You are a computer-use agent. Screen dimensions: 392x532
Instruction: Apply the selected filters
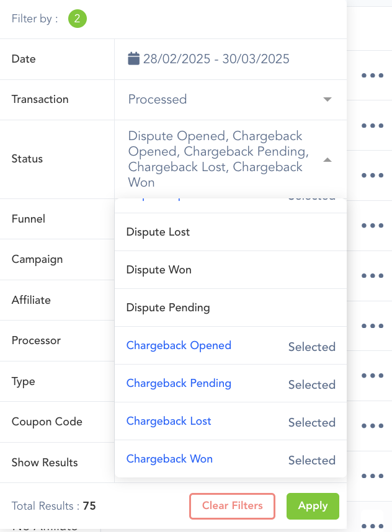[x=313, y=506]
